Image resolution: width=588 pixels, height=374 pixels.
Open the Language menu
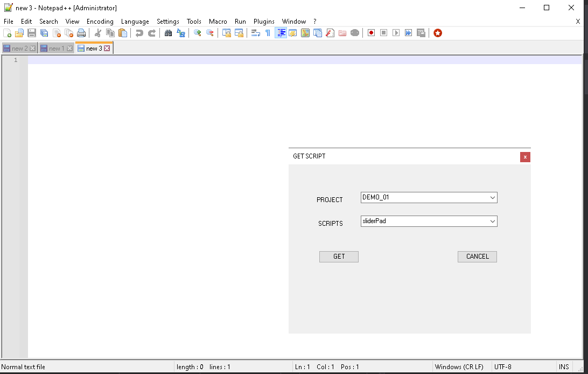click(x=135, y=22)
